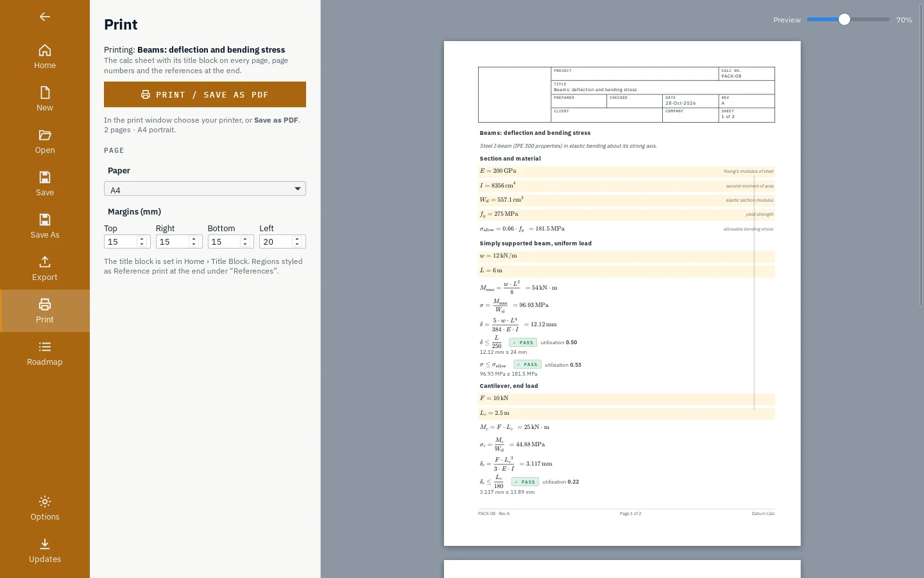Click the 'Preview' label
This screenshot has width=924, height=578.
(x=787, y=20)
